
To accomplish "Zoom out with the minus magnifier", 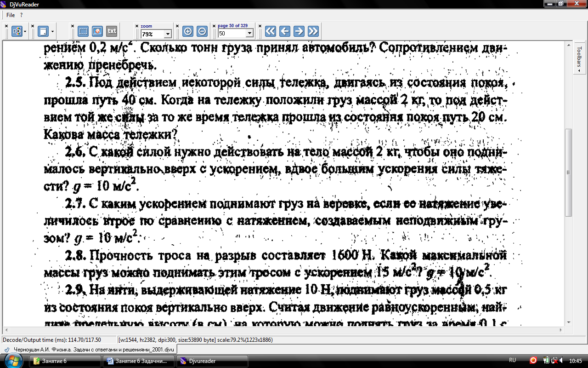I will pyautogui.click(x=202, y=31).
